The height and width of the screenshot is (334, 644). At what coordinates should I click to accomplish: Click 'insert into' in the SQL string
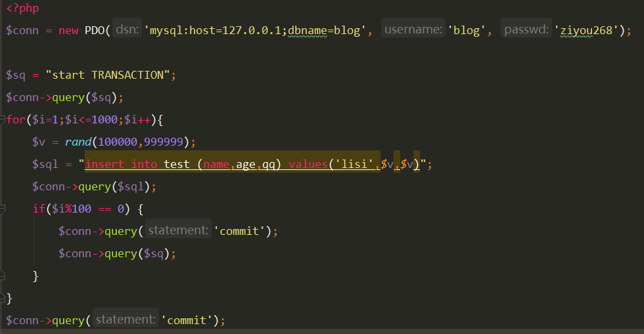pyautogui.click(x=121, y=164)
